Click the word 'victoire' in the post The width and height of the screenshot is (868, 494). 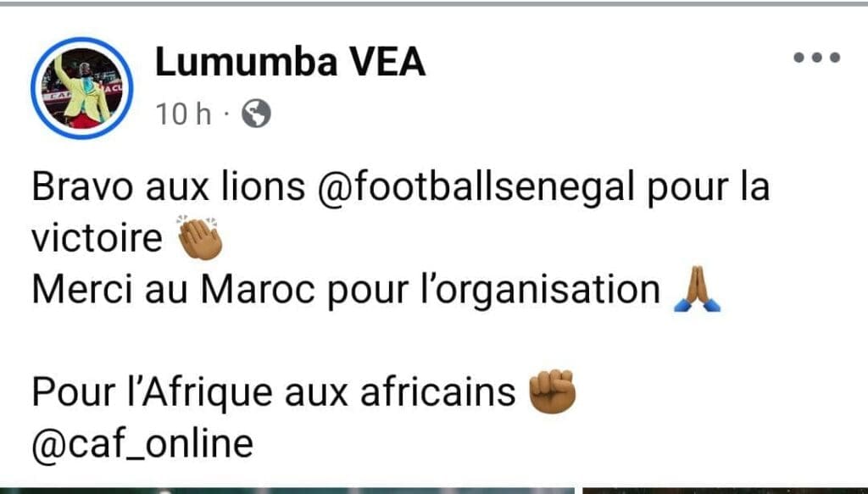tap(97, 238)
